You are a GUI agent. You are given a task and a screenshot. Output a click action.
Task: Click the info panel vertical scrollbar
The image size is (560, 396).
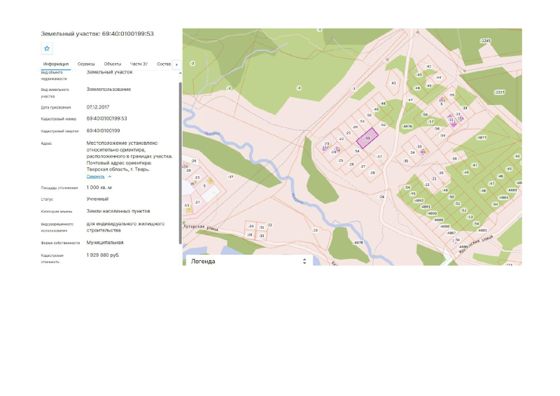[180, 162]
